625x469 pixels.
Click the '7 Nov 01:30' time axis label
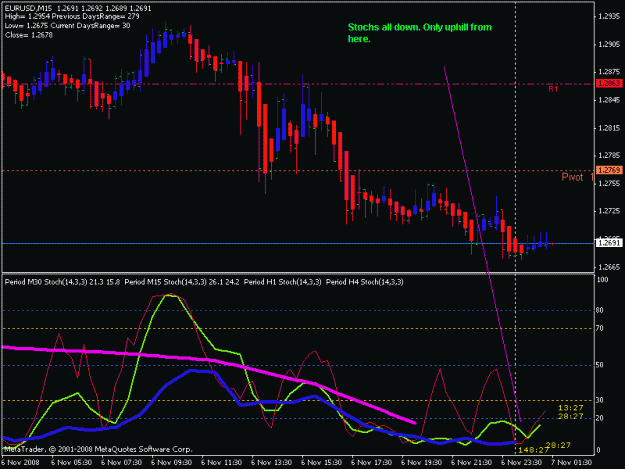tap(572, 463)
